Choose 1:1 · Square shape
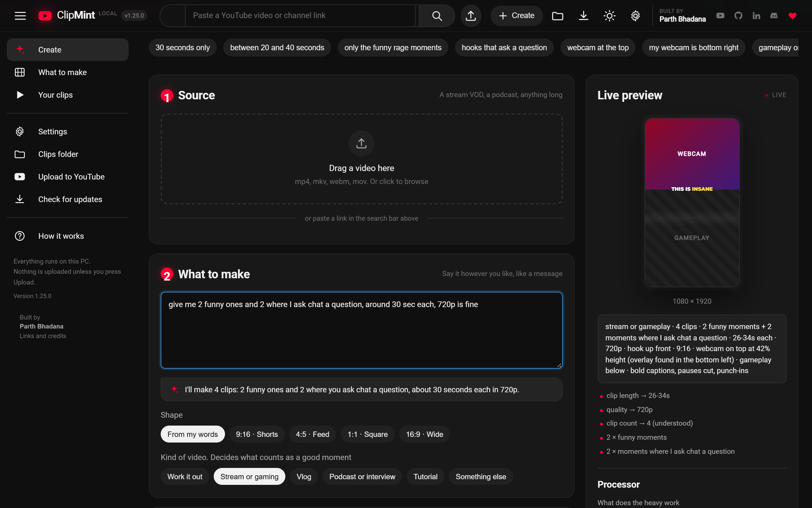812x508 pixels. pos(367,434)
